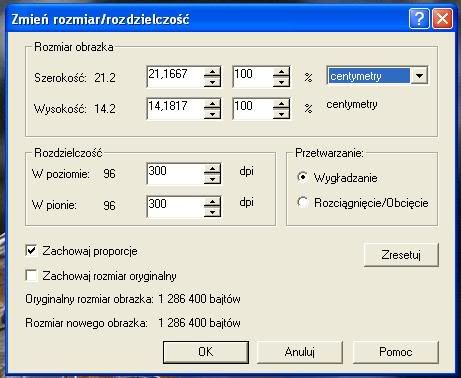Increase the width percentage with up arrow
The image size is (461, 378).
(281, 72)
